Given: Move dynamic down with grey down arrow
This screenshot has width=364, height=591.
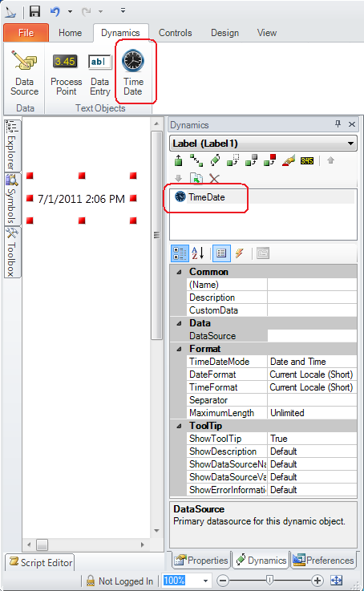Looking at the screenshot, I should coord(178,178).
